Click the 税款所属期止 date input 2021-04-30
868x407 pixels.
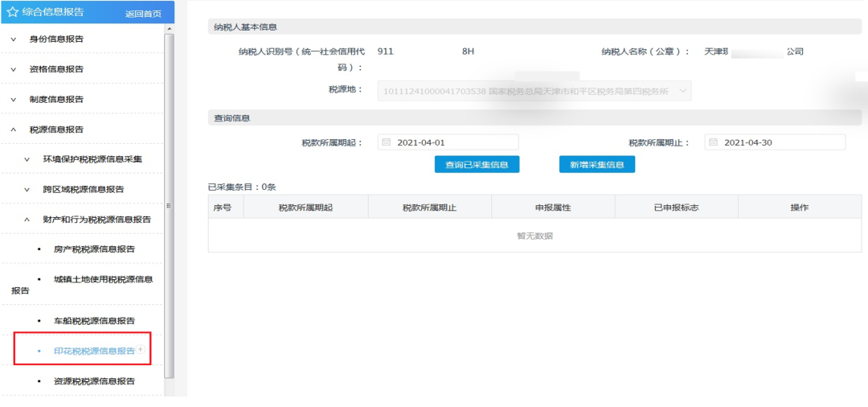(775, 142)
